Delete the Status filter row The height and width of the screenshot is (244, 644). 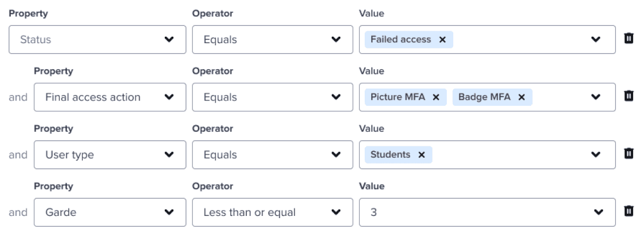coord(628,38)
